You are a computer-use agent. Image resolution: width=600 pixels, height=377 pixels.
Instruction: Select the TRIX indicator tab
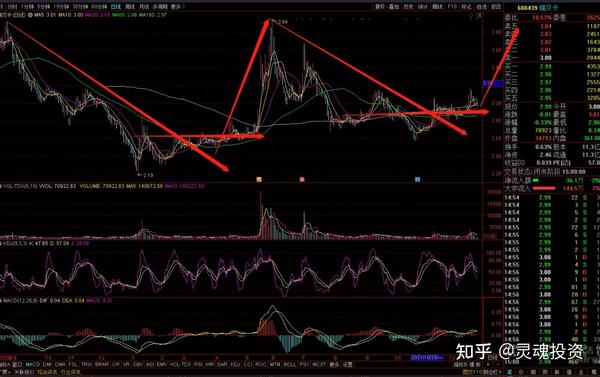click(86, 364)
